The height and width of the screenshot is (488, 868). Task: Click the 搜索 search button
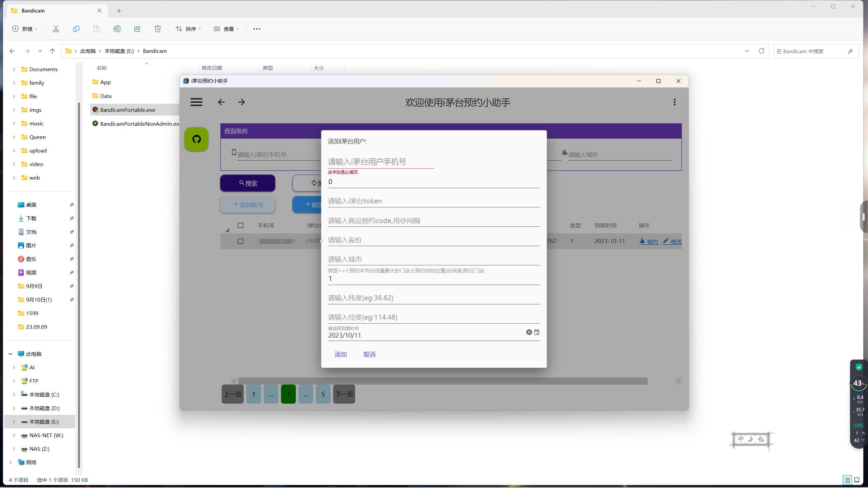248,183
